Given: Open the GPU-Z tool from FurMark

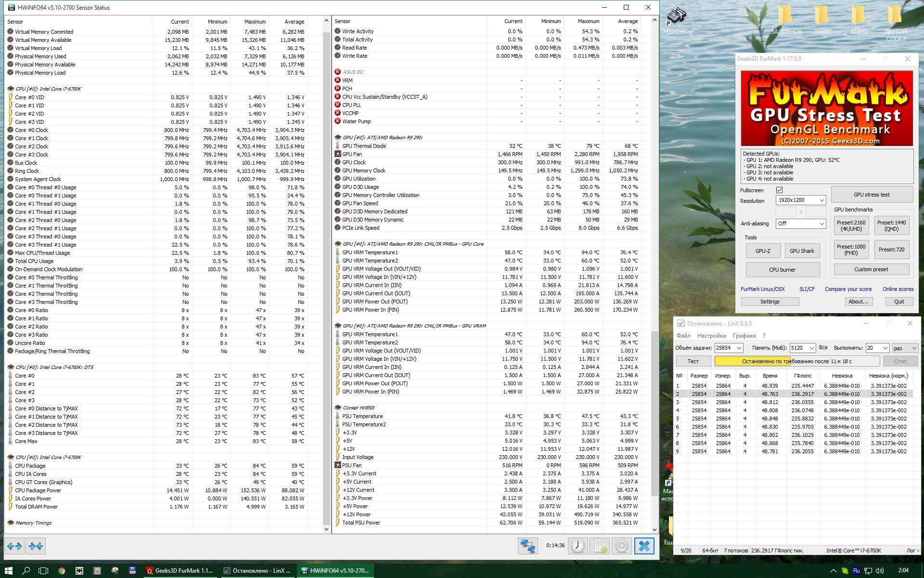Looking at the screenshot, I should pos(763,251).
